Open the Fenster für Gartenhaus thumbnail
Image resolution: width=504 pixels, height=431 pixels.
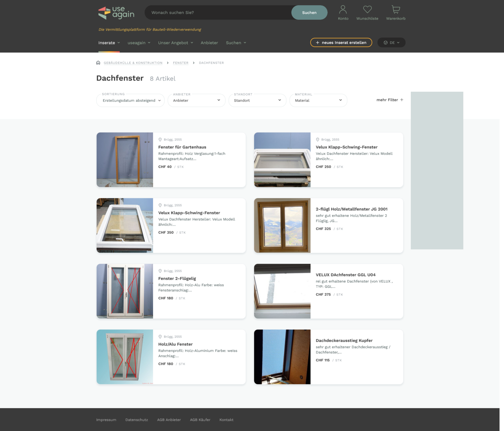click(x=125, y=160)
